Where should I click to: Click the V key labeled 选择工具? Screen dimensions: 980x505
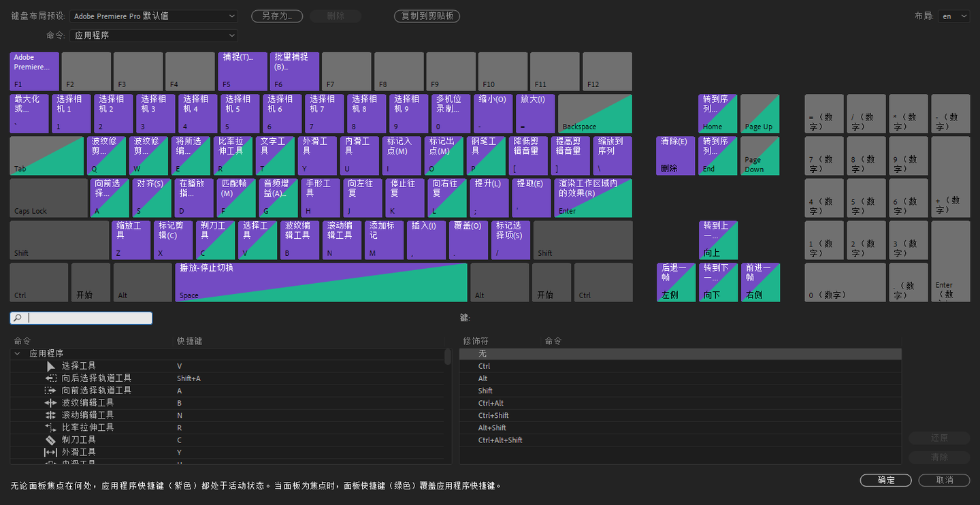257,240
